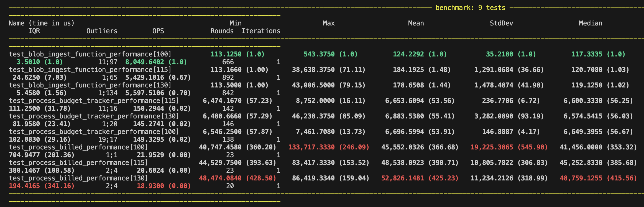Click the red IQR value 194.4165 (341.16)
Screen dimensions: 644x207
42,186
